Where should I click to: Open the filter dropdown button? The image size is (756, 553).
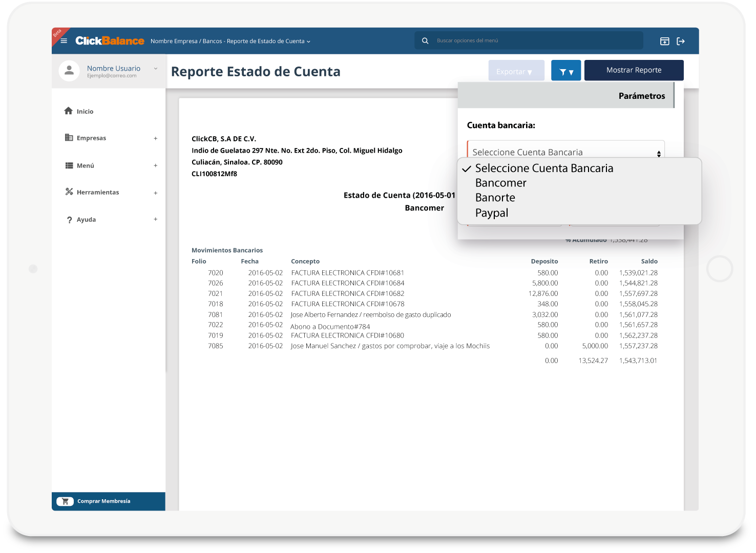(x=566, y=71)
